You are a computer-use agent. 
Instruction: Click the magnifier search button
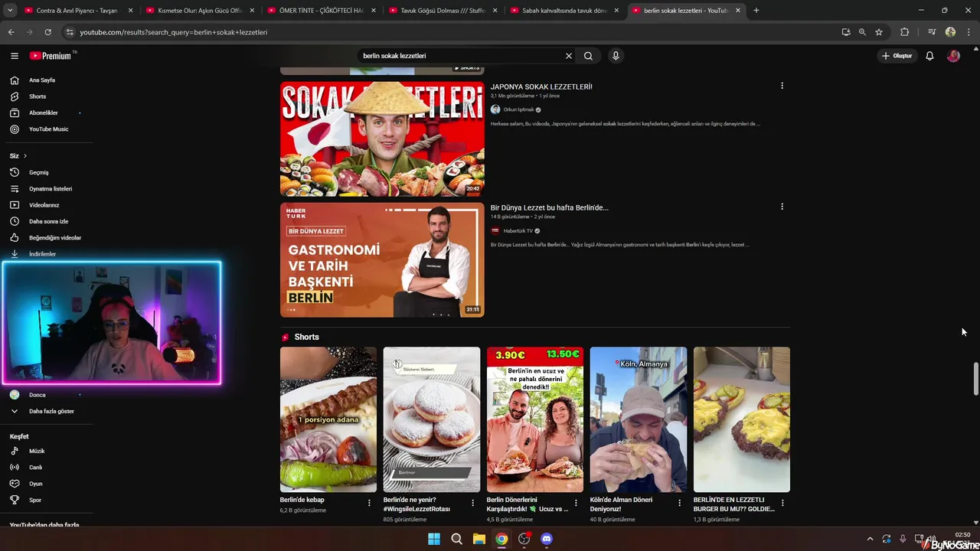(588, 56)
